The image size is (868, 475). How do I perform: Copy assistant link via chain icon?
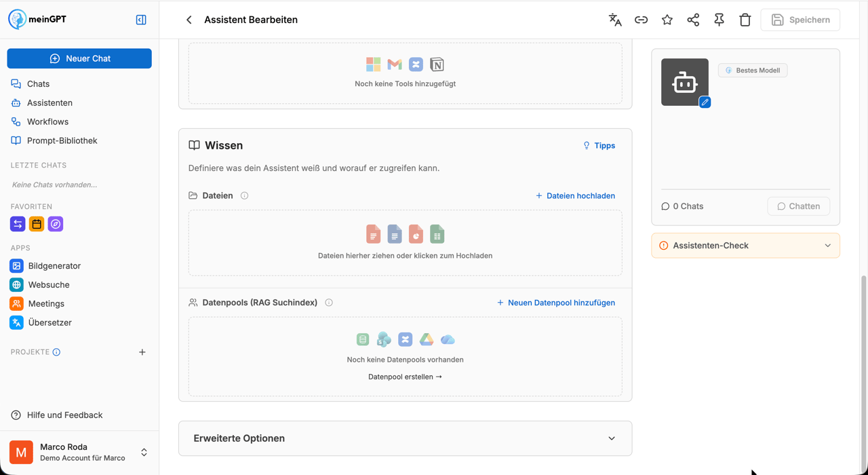pos(641,20)
